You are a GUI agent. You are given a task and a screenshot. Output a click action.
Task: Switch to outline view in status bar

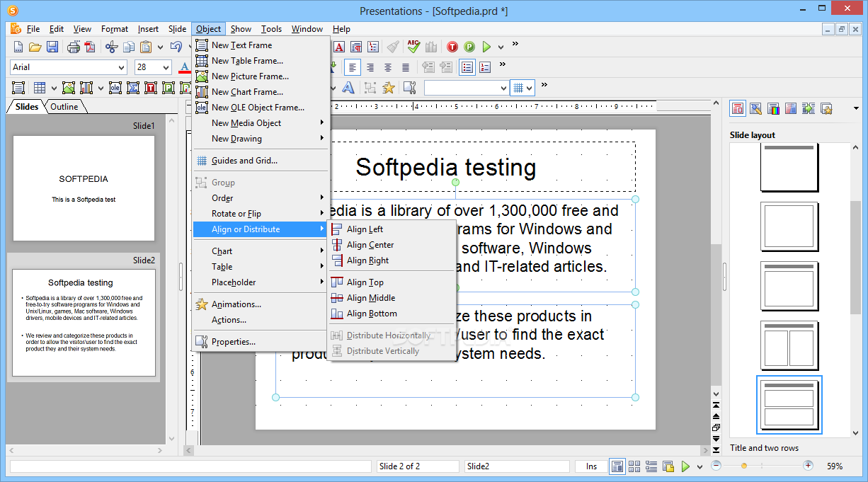[651, 466]
